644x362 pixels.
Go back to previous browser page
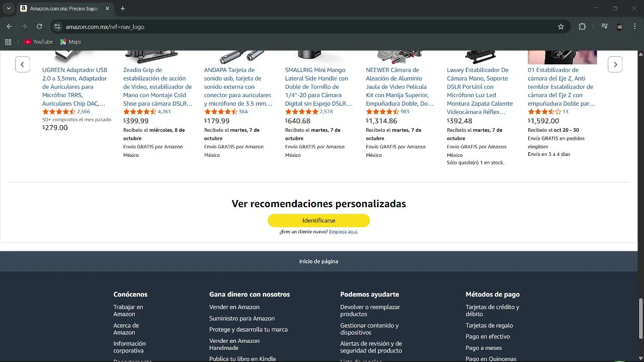(9, 27)
